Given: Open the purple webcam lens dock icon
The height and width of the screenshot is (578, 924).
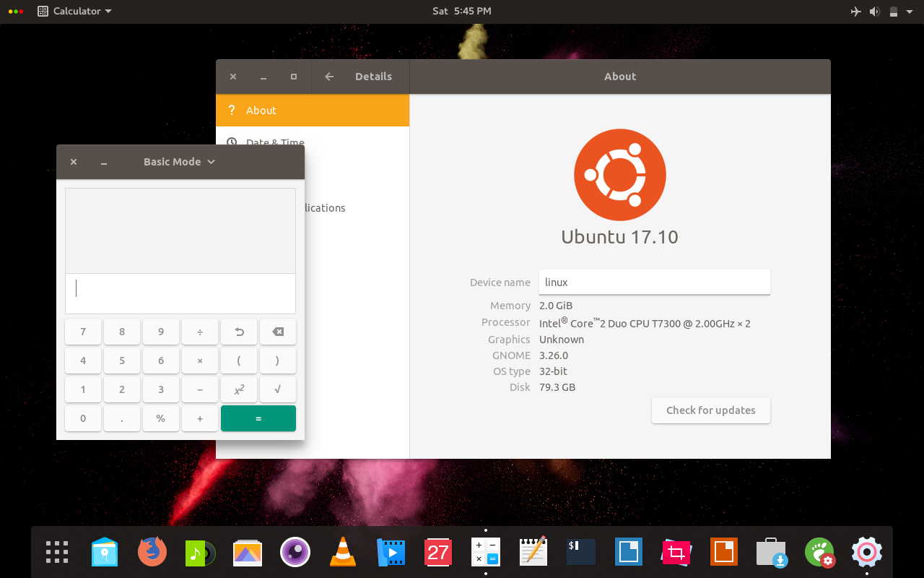Looking at the screenshot, I should click(x=295, y=553).
